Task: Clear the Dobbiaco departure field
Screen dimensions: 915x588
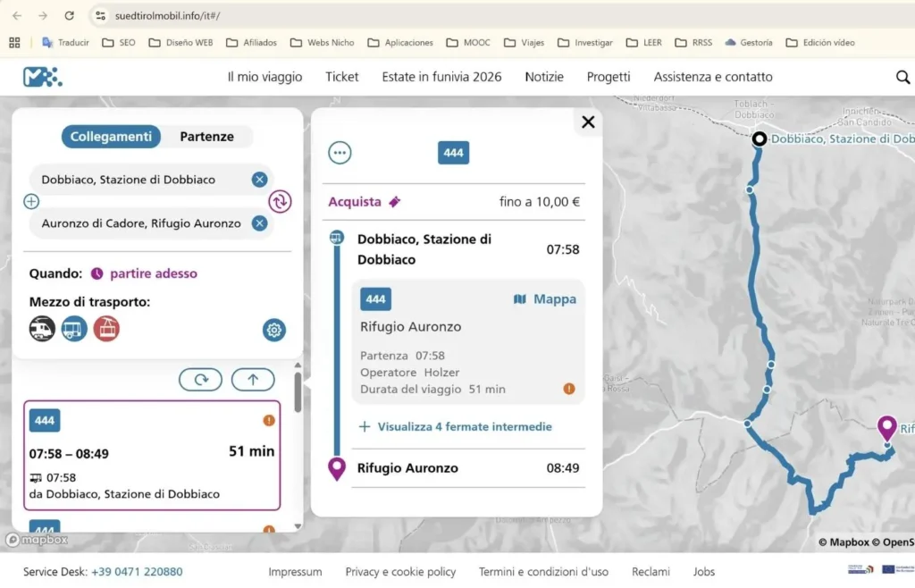Action: click(260, 180)
